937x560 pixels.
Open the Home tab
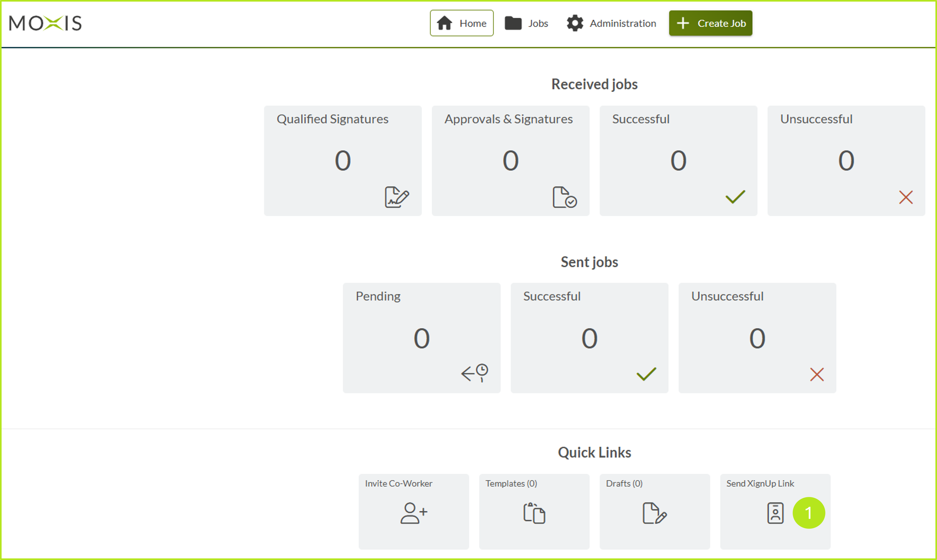(461, 23)
